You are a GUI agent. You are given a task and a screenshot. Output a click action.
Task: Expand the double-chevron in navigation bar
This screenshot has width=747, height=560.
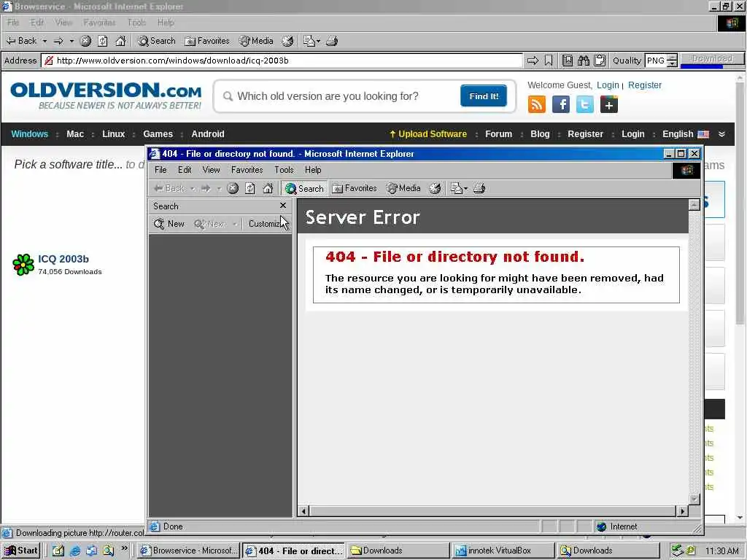click(721, 134)
